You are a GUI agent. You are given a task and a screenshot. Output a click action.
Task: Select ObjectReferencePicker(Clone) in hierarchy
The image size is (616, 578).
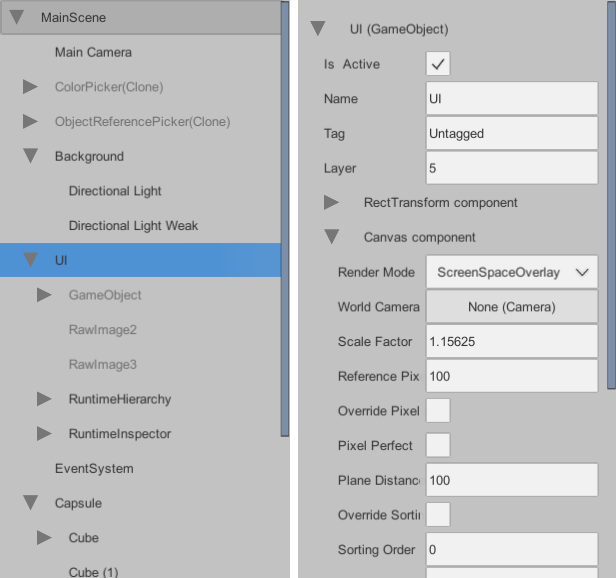point(143,121)
